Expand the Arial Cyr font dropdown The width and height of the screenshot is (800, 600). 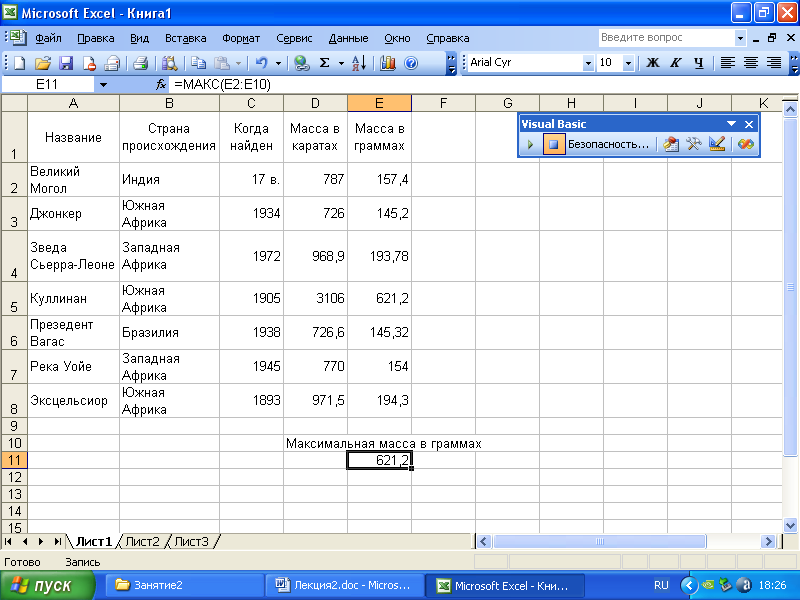click(x=588, y=63)
